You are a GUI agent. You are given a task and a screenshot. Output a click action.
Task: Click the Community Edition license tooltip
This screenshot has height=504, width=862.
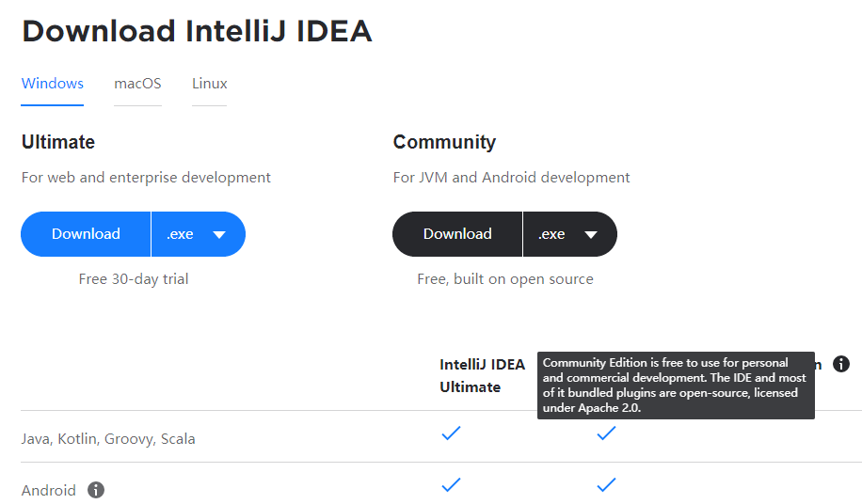coord(676,386)
